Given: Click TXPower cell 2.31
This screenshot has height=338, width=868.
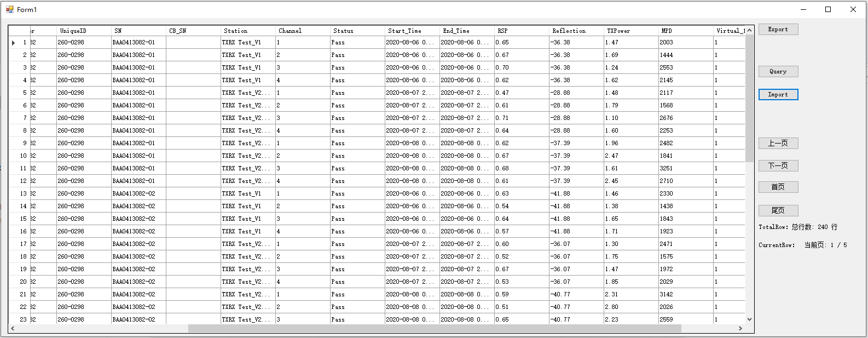Looking at the screenshot, I should [632, 294].
